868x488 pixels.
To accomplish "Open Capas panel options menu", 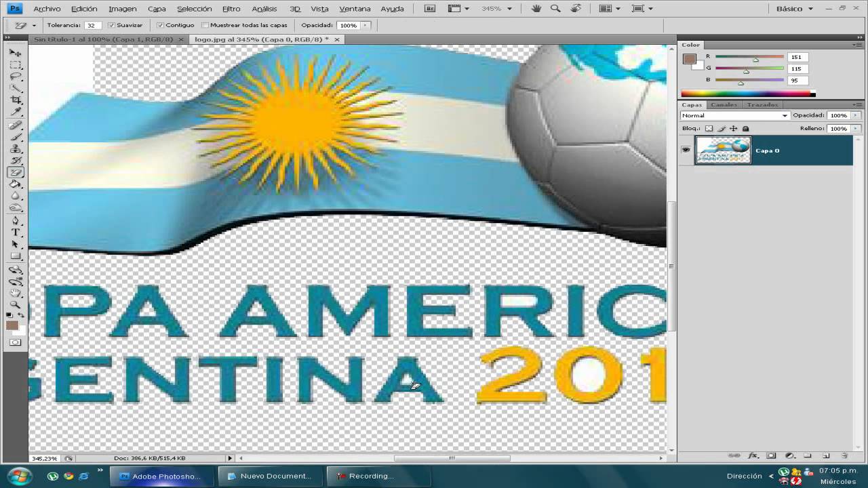I will point(859,104).
